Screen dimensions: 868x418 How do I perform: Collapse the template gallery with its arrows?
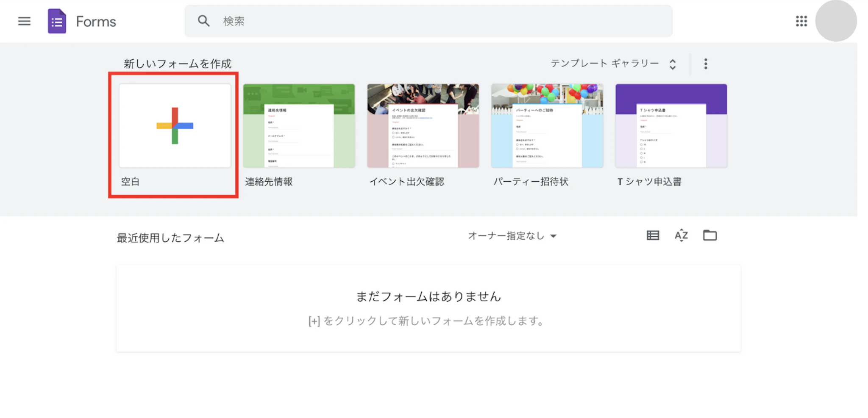point(673,63)
